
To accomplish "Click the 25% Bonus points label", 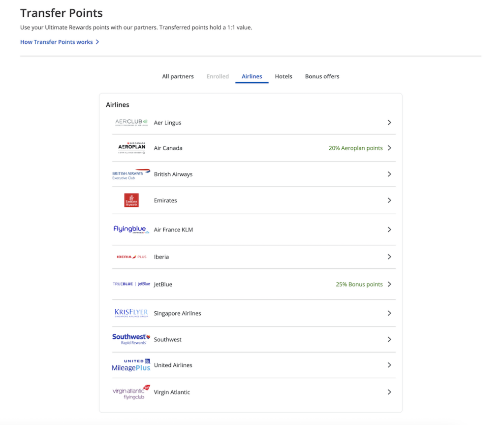I will click(x=359, y=284).
